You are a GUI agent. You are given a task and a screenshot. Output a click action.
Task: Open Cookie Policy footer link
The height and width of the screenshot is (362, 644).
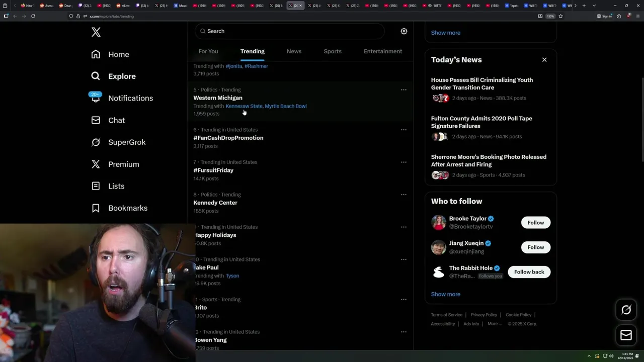point(519,315)
